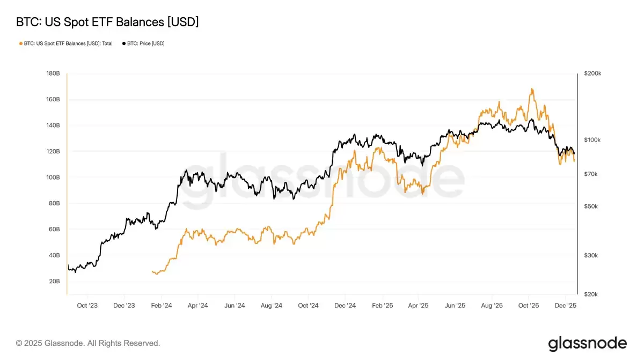
Task: Select the Dec '25 date tick
Action: (565, 305)
